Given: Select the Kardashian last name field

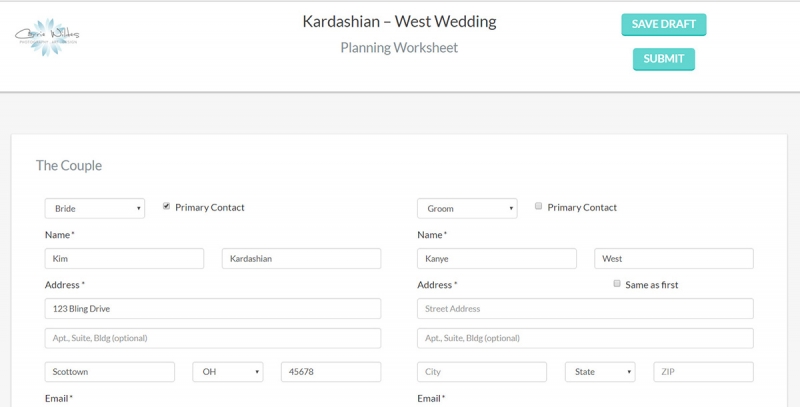Looking at the screenshot, I should pyautogui.click(x=302, y=259).
